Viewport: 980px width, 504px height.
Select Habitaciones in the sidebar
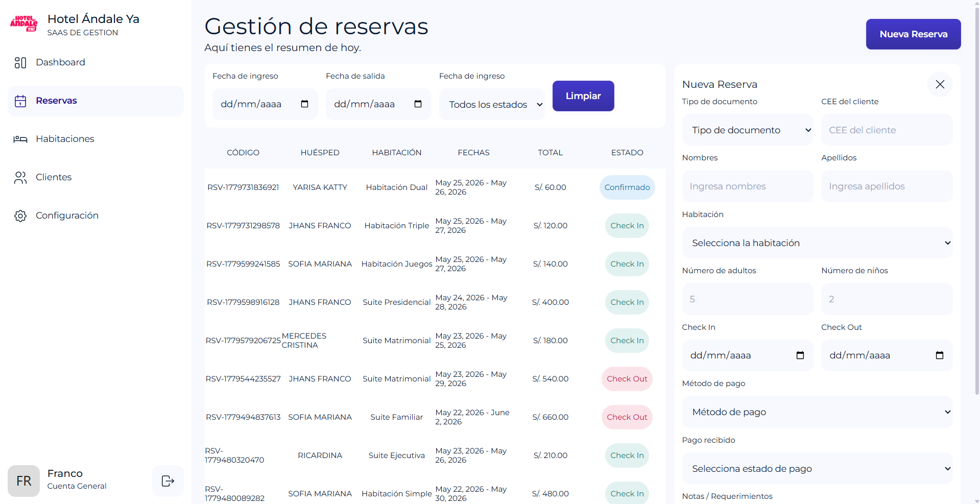[95, 139]
